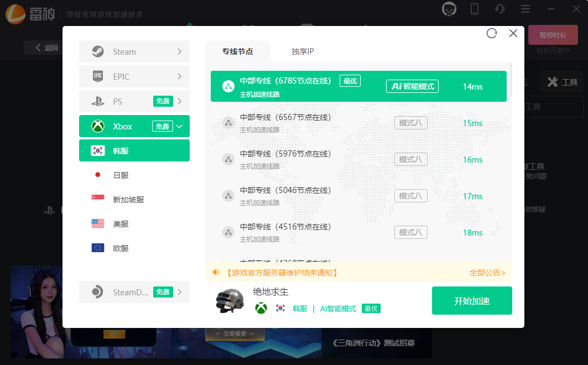Image resolution: width=588 pixels, height=365 pixels.
Task: Click the mobile phone icon in title bar
Action: click(x=475, y=9)
